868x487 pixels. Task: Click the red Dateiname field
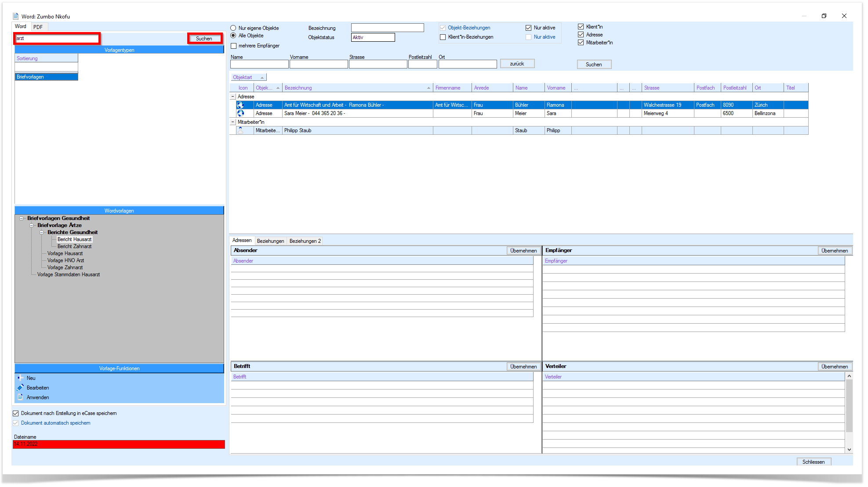click(119, 444)
